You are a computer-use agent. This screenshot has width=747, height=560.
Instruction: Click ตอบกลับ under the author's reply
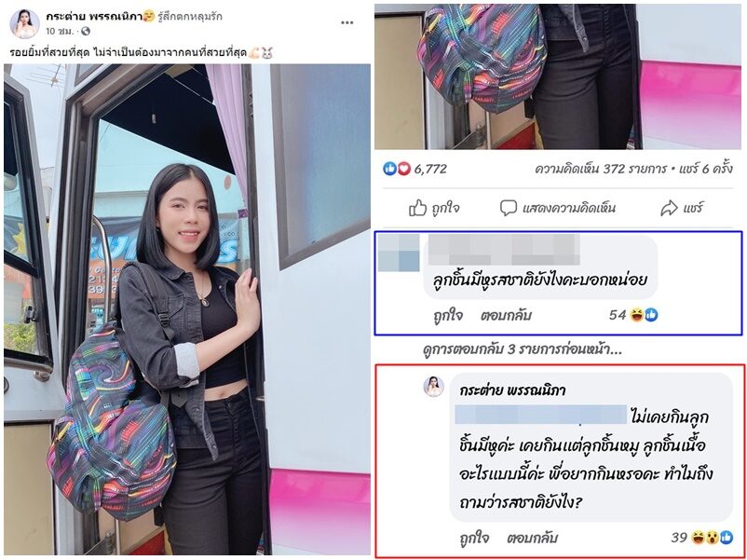click(532, 538)
